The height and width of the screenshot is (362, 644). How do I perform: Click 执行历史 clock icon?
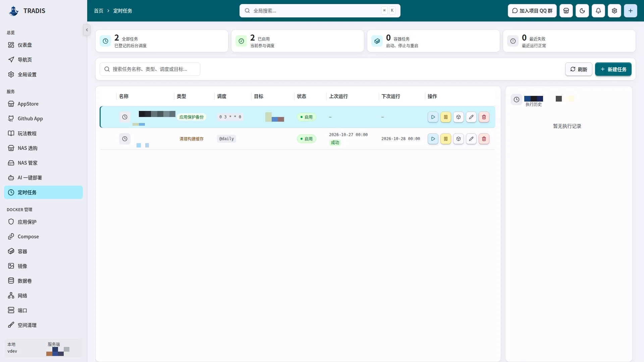pyautogui.click(x=517, y=100)
